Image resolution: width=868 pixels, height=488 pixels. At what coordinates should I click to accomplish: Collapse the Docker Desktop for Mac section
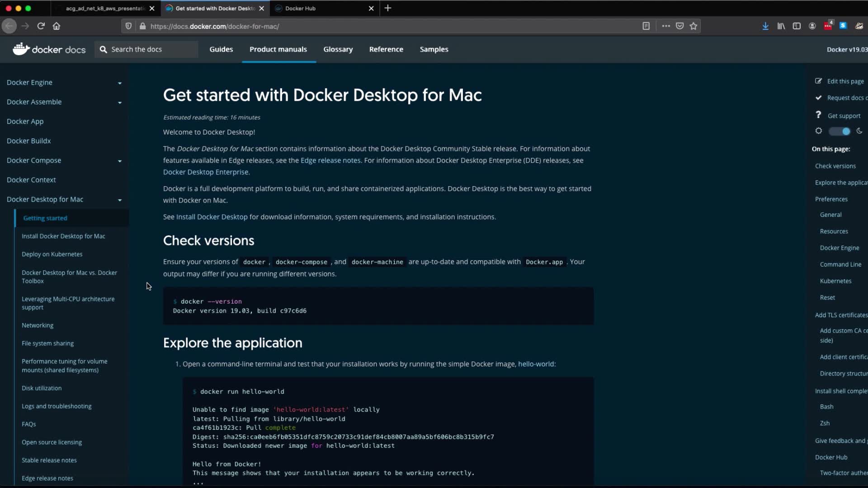(x=119, y=200)
